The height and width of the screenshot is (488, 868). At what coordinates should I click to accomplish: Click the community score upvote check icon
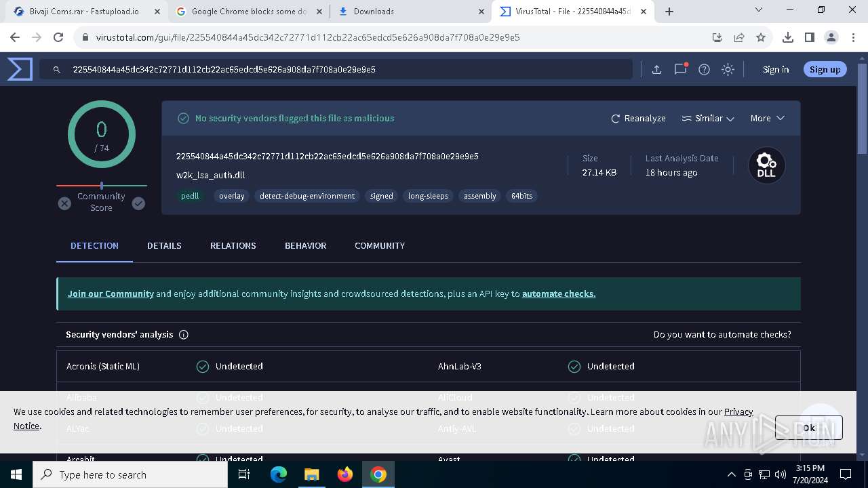click(x=138, y=203)
